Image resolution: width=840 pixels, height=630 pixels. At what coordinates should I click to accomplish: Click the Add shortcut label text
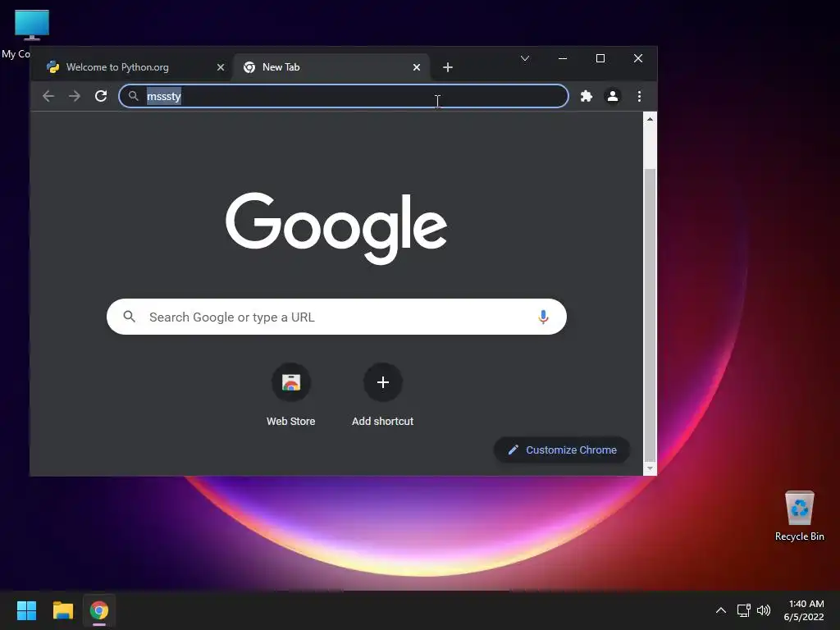pos(382,422)
